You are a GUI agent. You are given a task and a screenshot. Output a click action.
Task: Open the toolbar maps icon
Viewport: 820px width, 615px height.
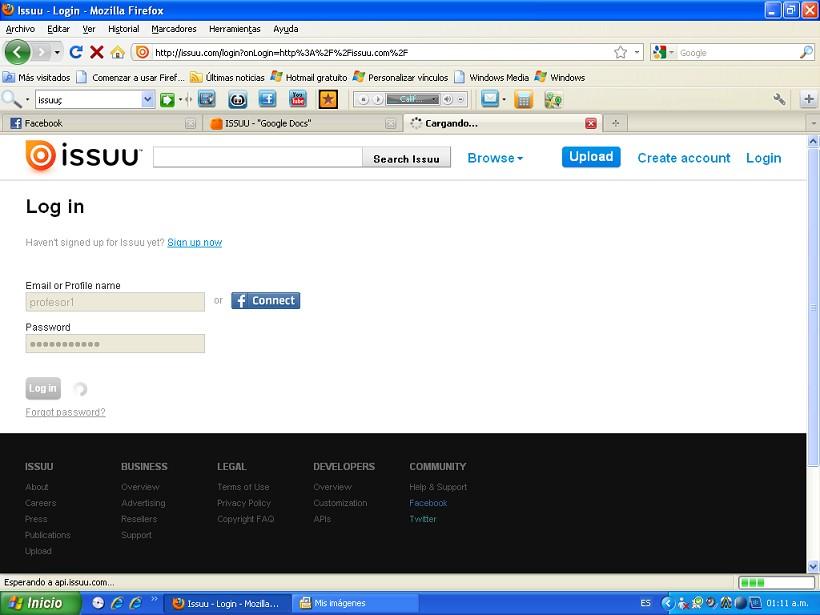[553, 99]
